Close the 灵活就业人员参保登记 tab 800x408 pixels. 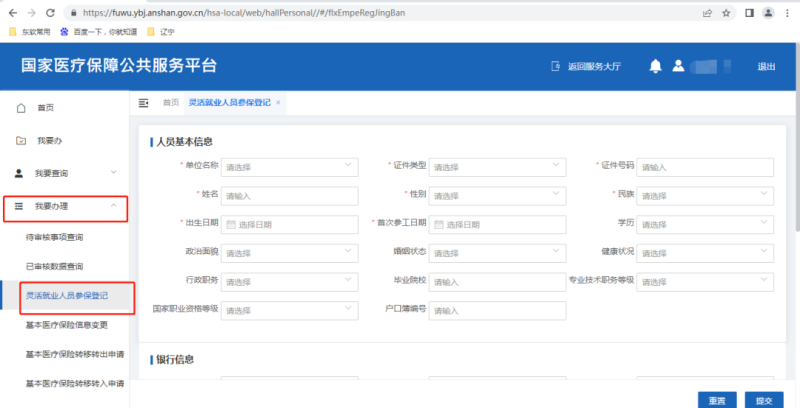(x=278, y=102)
